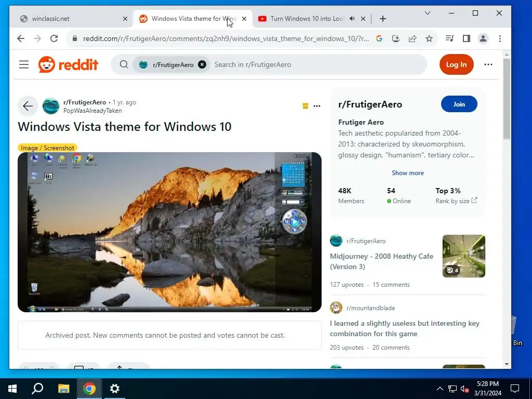Open r/mountandblade subreddit link
The width and height of the screenshot is (532, 399).
(x=370, y=308)
